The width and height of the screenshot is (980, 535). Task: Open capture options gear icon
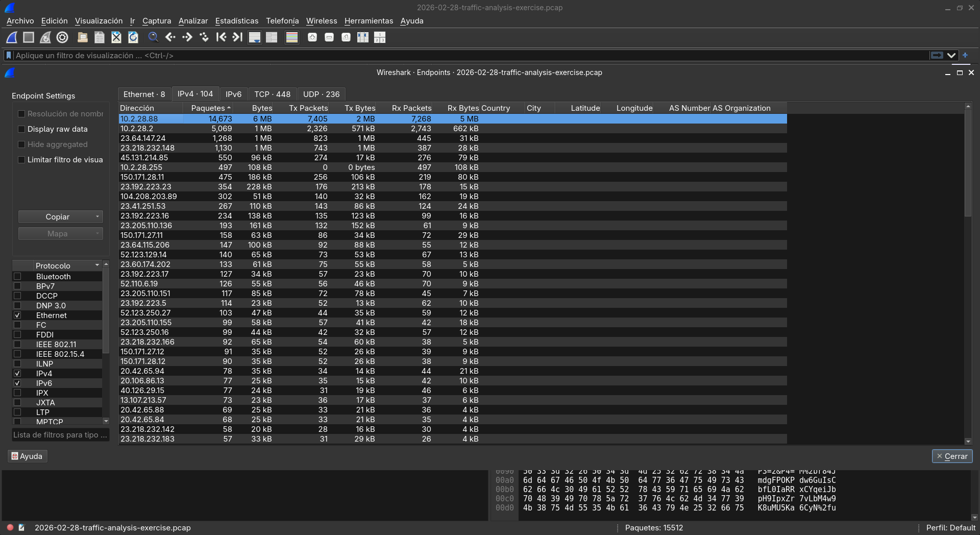(x=62, y=37)
